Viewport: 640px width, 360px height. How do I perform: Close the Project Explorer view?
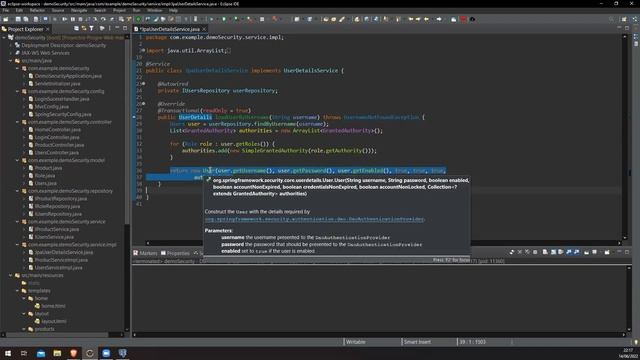pos(48,29)
